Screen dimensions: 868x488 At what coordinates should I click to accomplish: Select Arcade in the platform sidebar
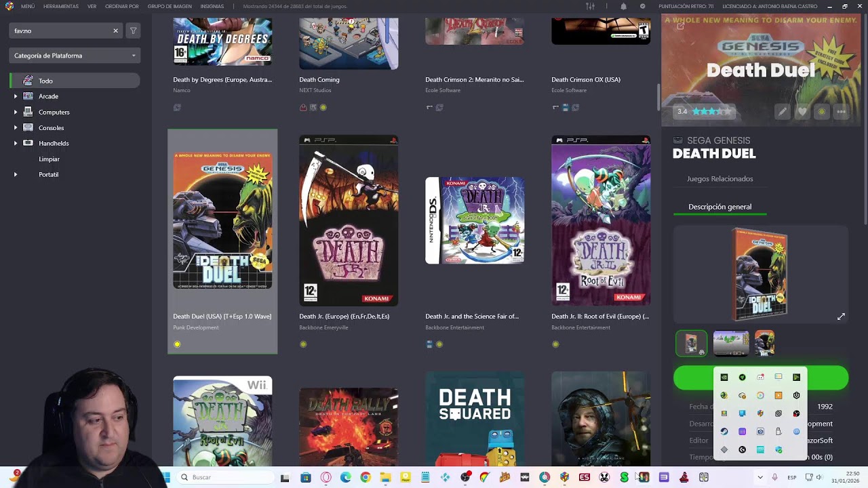(48, 96)
